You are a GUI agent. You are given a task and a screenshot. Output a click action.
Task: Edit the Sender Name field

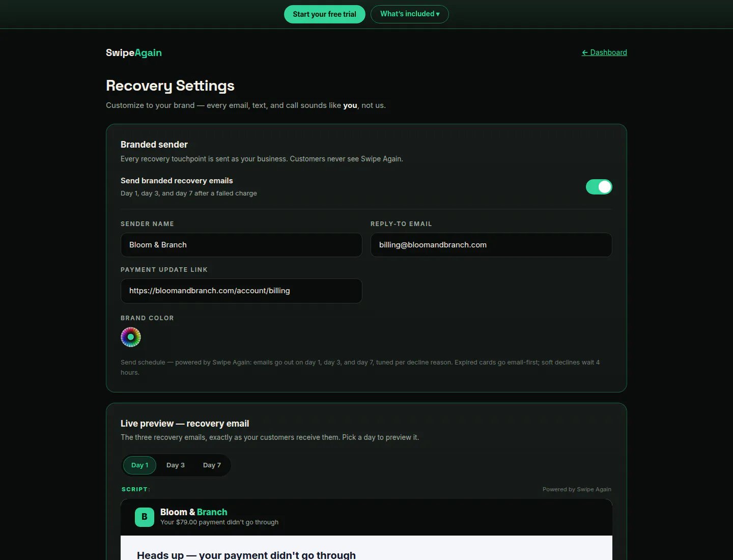tap(241, 245)
